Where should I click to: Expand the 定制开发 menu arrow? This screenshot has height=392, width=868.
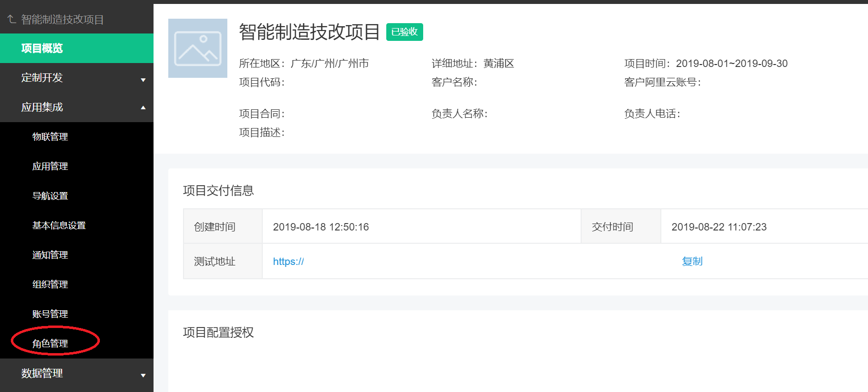[x=143, y=80]
